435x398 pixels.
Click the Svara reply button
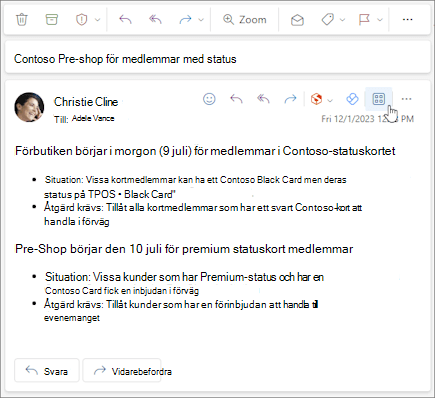(47, 371)
